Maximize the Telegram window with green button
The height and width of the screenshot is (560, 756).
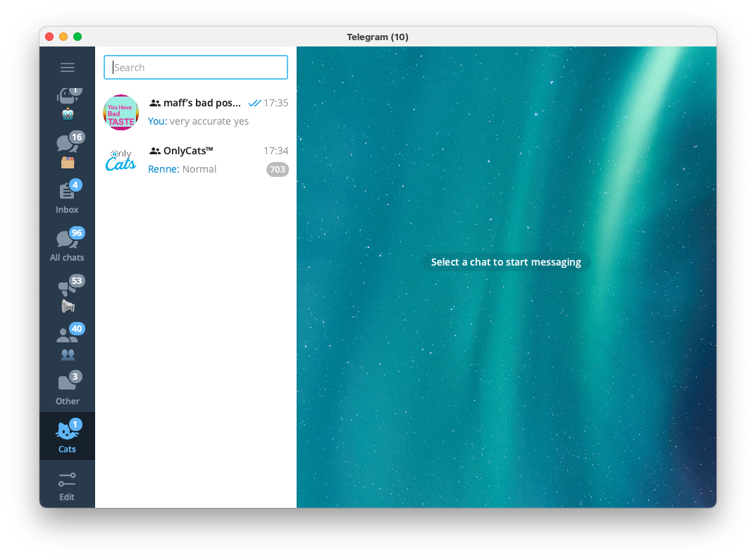(77, 37)
